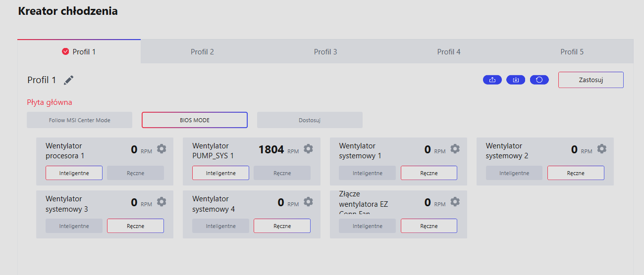Open settings gear for Wentylator systemowy 1
This screenshot has height=275, width=644.
(455, 149)
